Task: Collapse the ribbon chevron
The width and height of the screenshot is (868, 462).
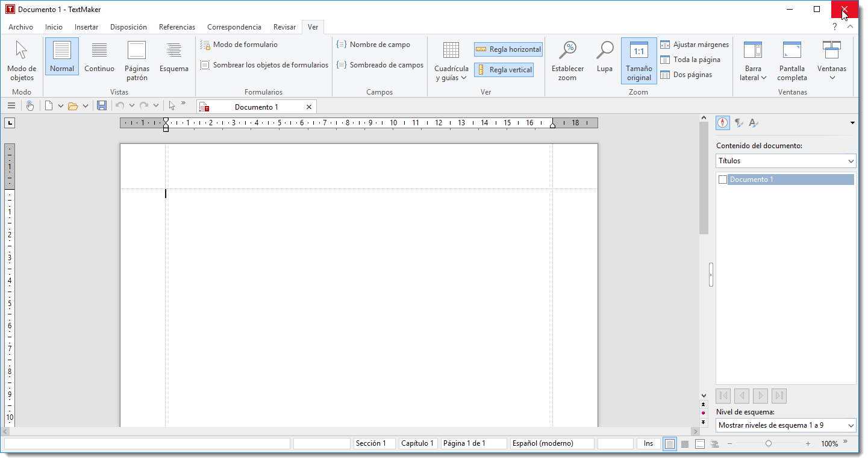Action: point(849,27)
